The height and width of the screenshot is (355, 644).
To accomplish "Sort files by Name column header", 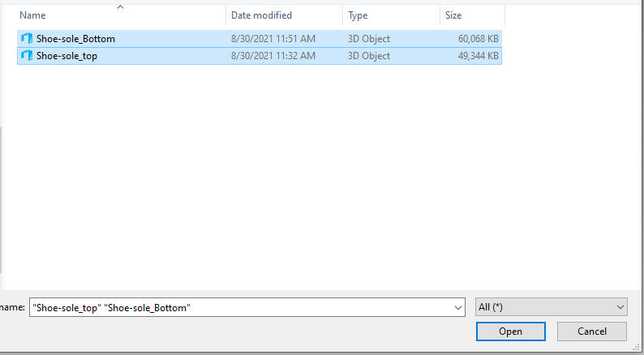I will pos(32,15).
